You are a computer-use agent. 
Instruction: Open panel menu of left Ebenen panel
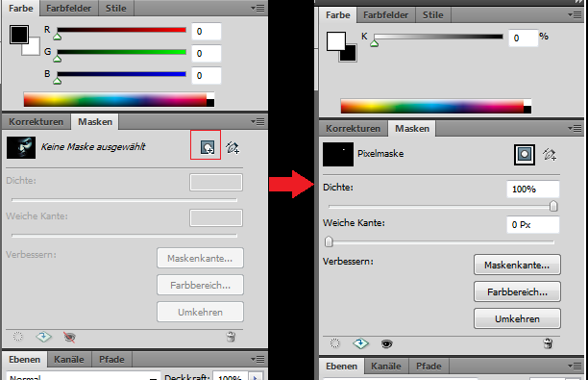point(257,360)
